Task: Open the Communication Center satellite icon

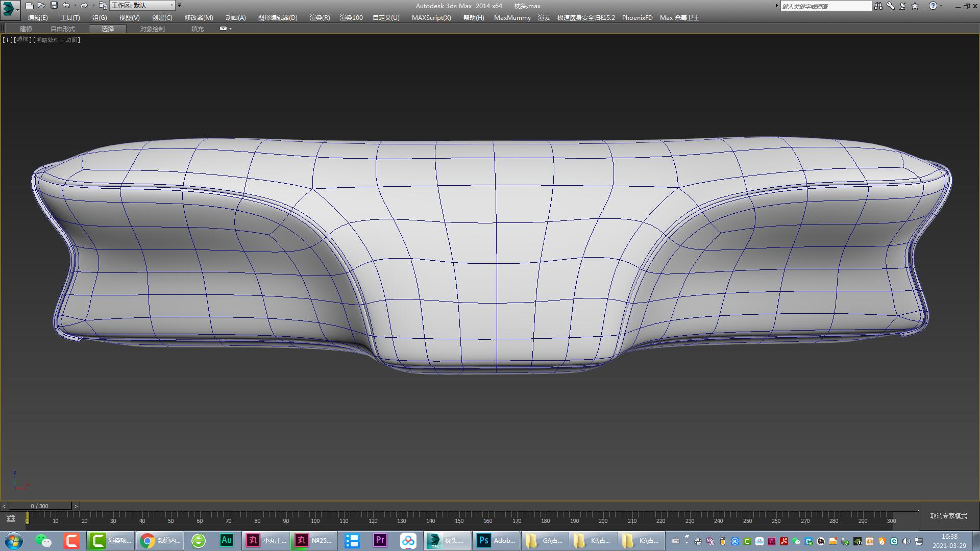Action: (903, 6)
